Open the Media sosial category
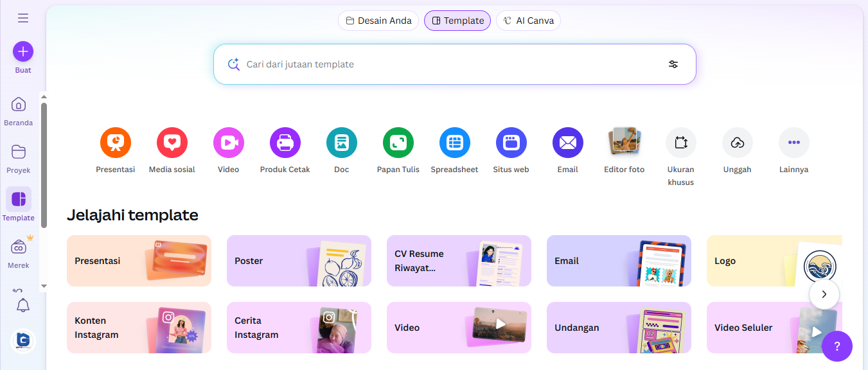The width and height of the screenshot is (868, 370). point(172,142)
